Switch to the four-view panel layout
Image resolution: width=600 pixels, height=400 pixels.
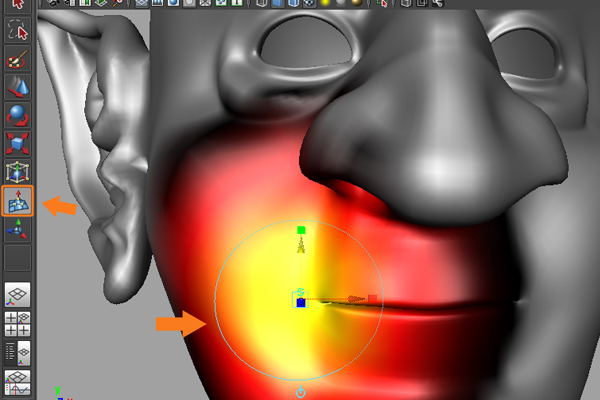pyautogui.click(x=18, y=324)
